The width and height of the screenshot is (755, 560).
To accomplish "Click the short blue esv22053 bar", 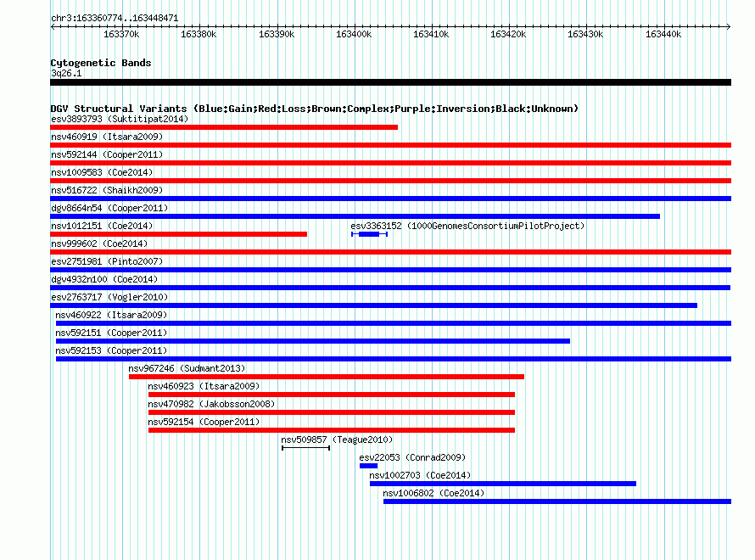I will [368, 466].
